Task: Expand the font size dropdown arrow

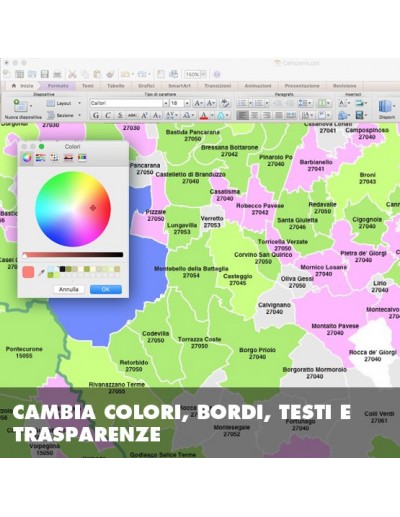Action: [187, 103]
